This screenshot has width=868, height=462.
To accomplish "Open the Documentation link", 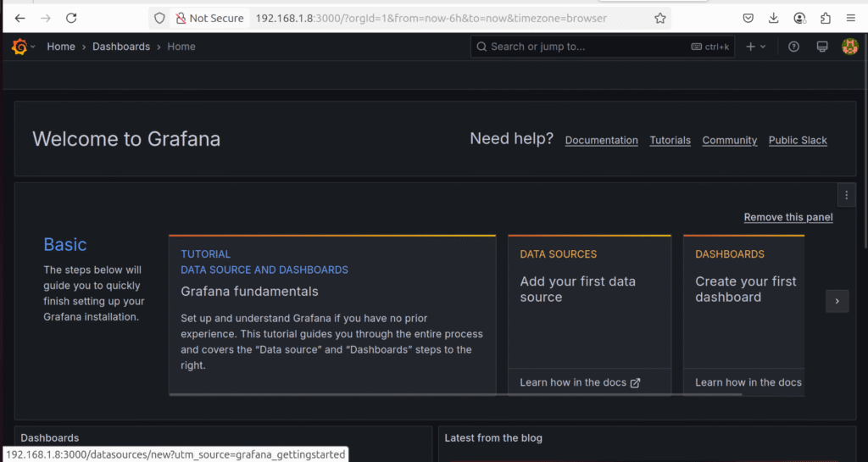I will (x=601, y=141).
